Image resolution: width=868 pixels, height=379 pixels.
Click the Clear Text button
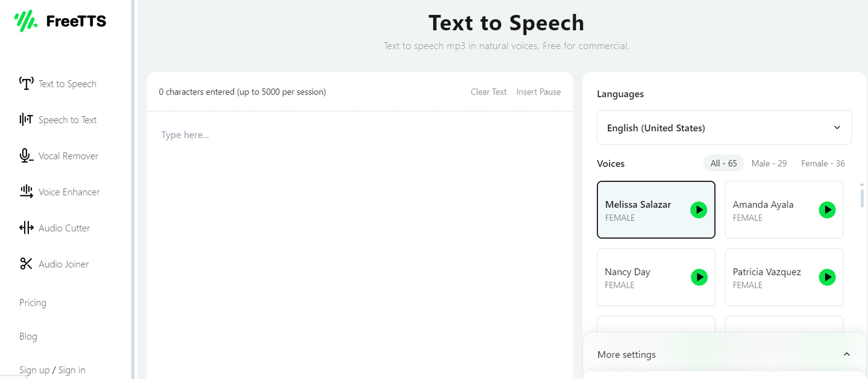point(488,92)
